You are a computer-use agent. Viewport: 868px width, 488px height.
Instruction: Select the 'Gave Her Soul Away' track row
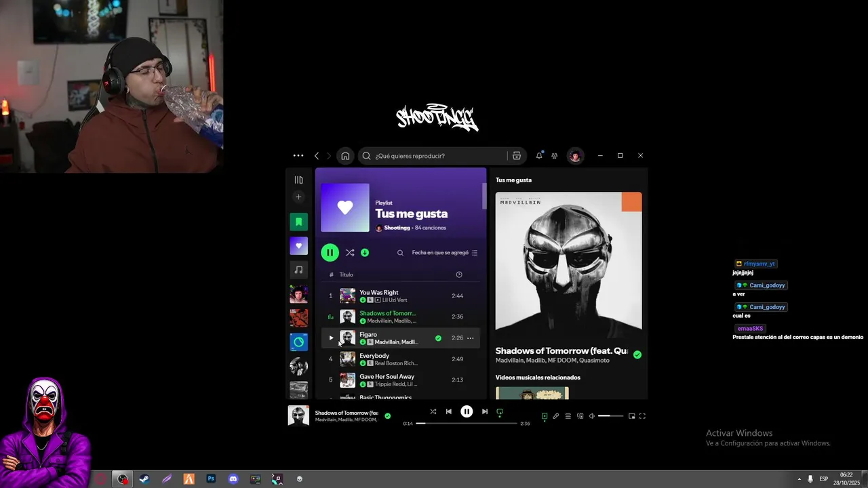[400, 380]
